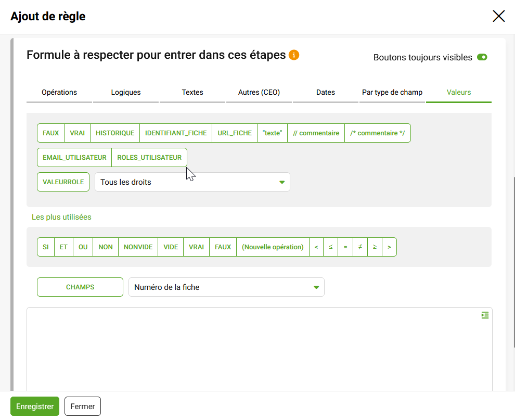Expand the Les plus utilisées section

point(61,217)
